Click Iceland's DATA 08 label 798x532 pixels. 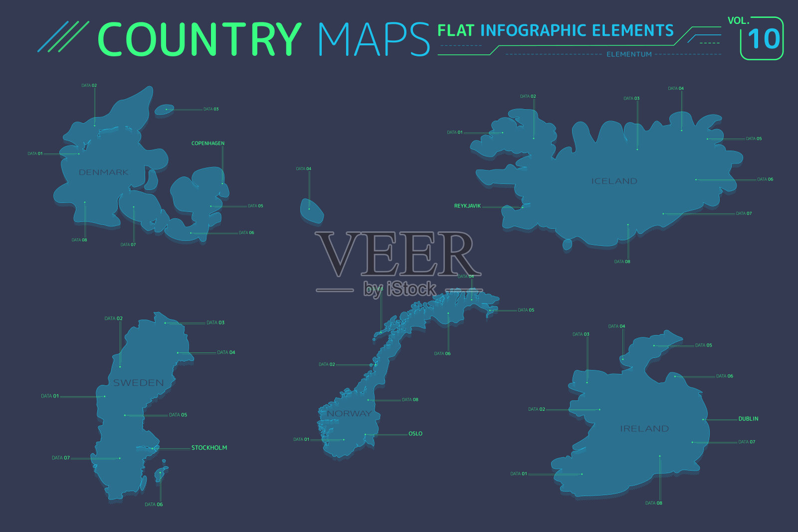(x=622, y=262)
